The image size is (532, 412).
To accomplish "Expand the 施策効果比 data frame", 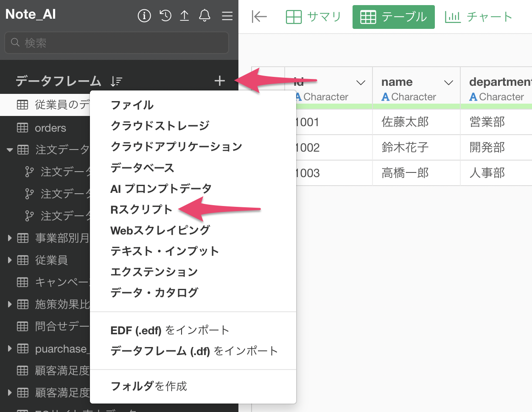I will tap(10, 305).
